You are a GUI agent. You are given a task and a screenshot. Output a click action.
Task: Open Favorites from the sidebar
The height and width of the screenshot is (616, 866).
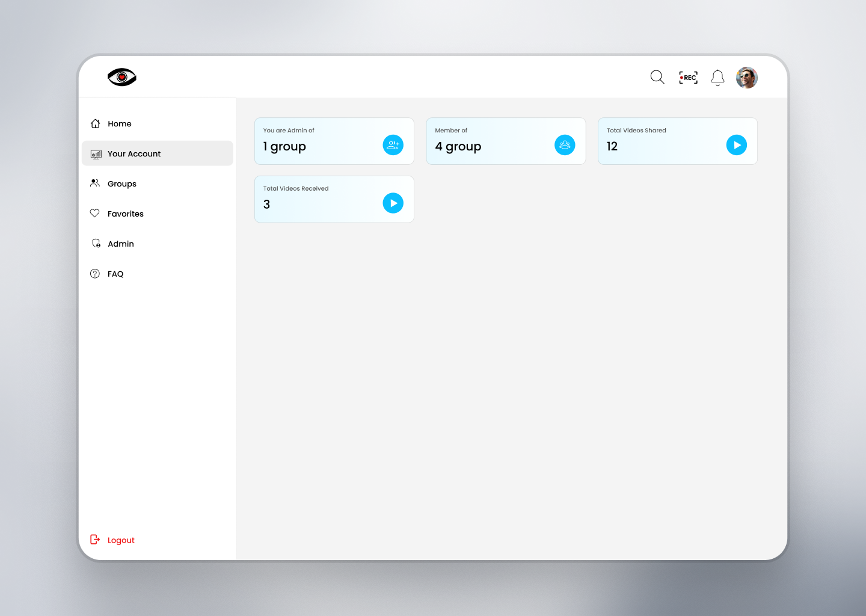pyautogui.click(x=125, y=214)
